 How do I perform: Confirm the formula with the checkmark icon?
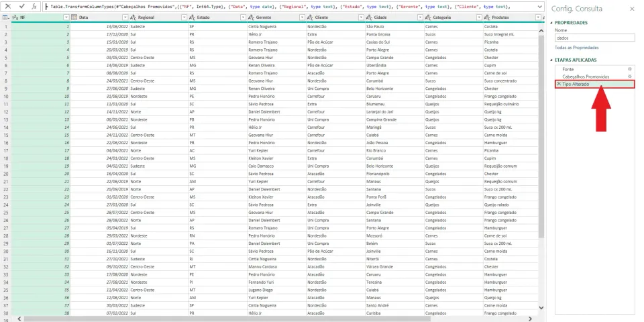[22, 7]
